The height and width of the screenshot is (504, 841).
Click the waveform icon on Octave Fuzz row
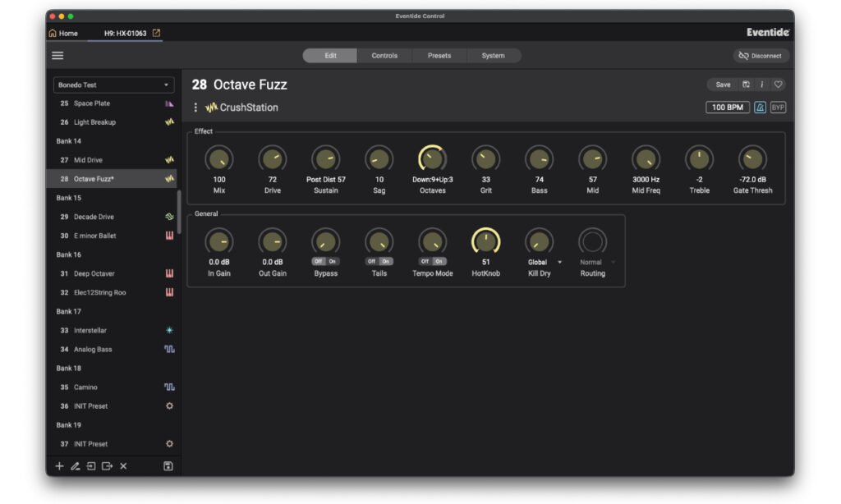(169, 179)
